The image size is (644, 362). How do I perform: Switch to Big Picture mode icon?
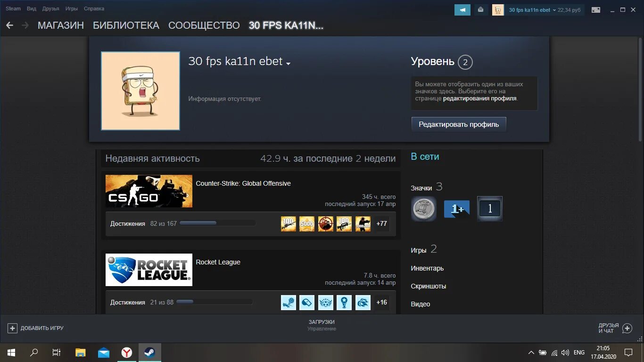pos(596,9)
